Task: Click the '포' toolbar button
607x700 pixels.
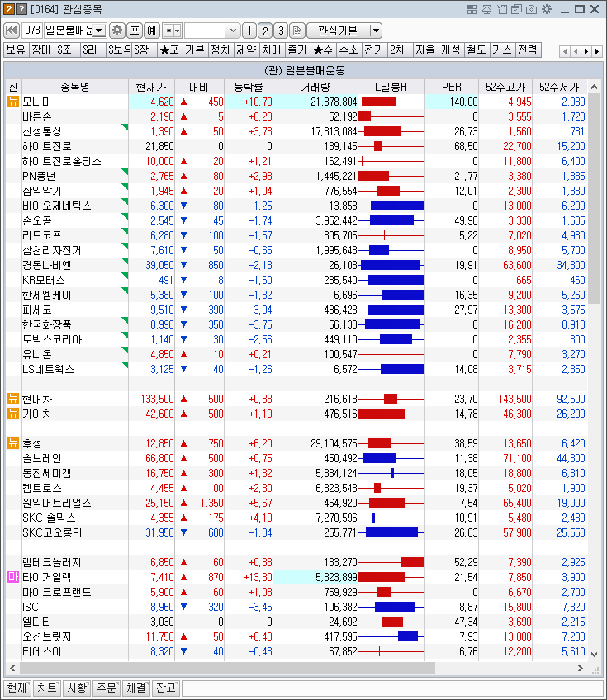Action: [x=135, y=31]
